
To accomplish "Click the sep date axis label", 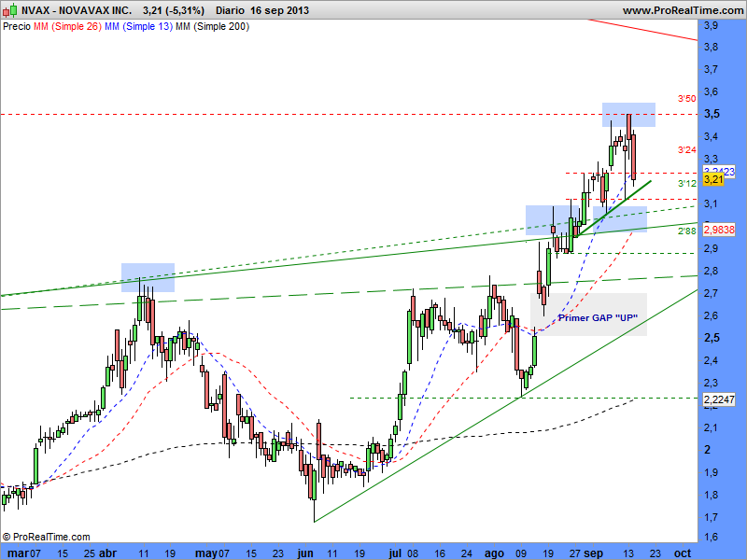I will (593, 553).
